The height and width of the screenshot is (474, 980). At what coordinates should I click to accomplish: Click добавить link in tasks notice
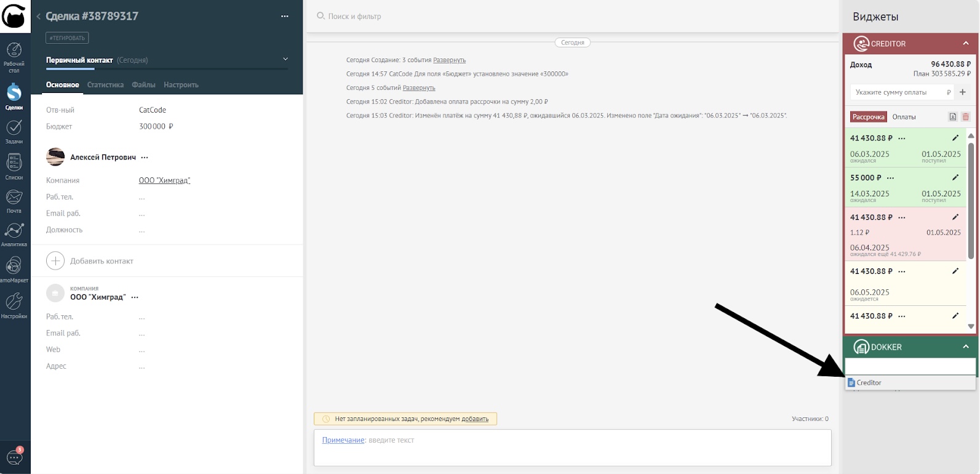pos(475,419)
